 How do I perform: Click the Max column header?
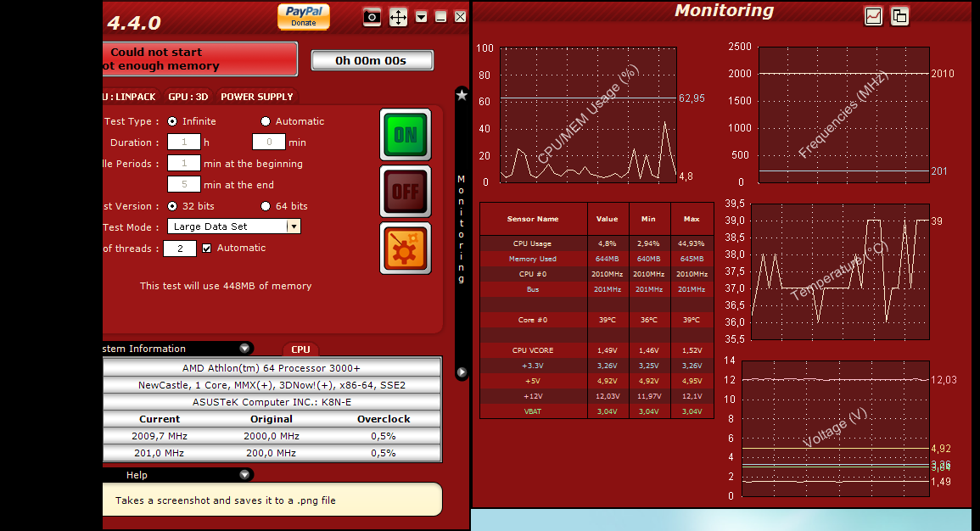(x=692, y=220)
